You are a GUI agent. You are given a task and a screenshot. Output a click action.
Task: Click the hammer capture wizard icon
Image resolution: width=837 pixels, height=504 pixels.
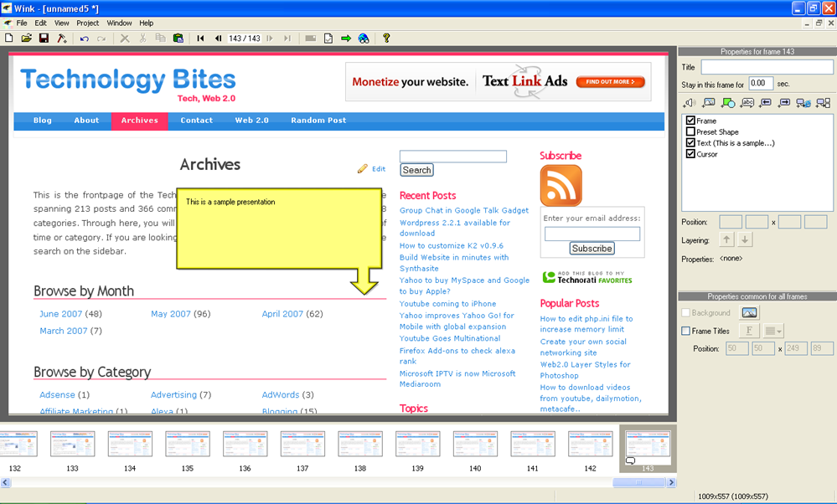tap(62, 39)
